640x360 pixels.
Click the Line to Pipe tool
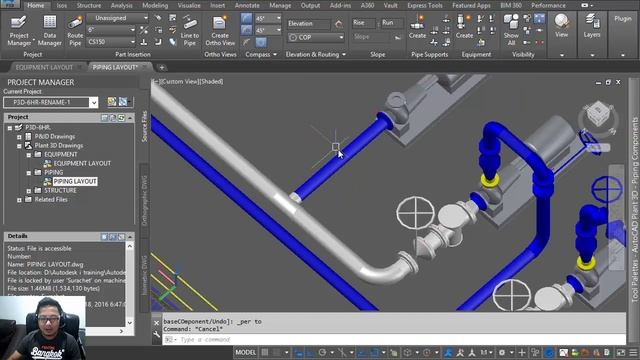[190, 31]
